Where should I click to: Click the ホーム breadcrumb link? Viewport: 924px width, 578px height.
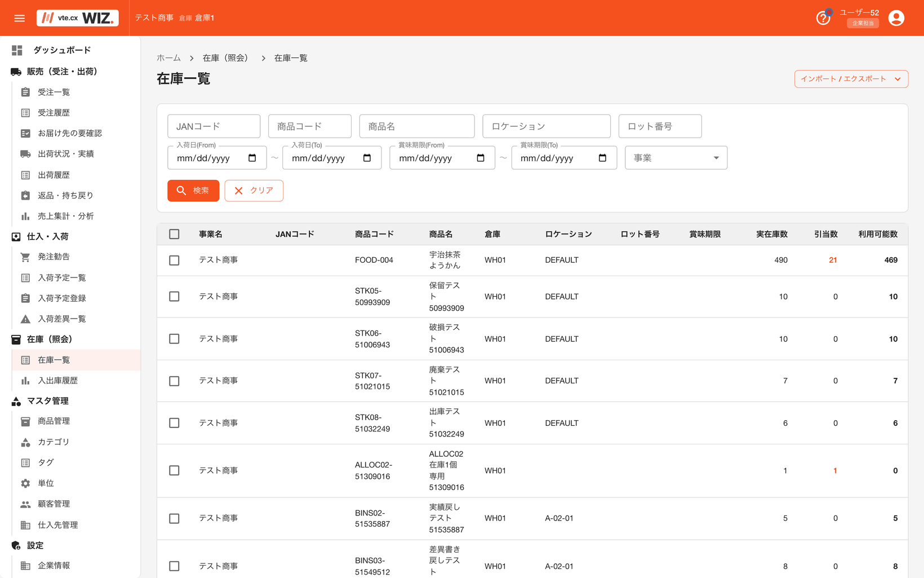coord(168,58)
